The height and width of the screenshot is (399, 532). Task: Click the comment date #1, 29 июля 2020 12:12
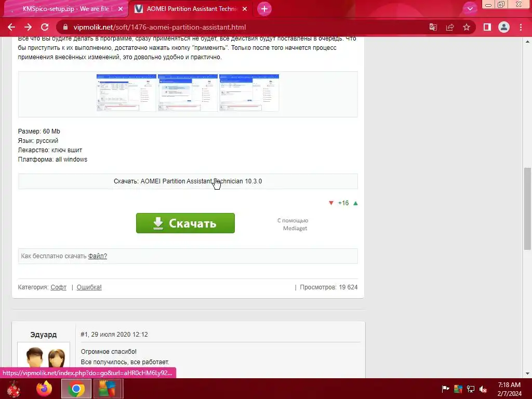pos(114,334)
